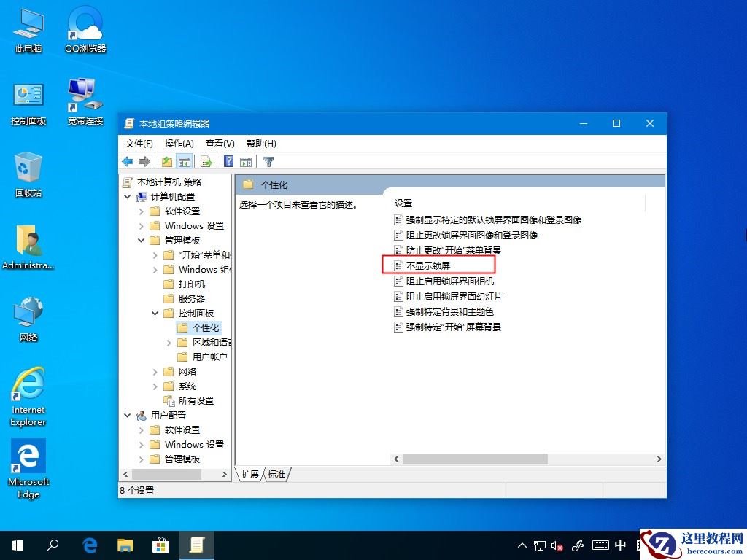Collapse the 控制面板 tree node

pos(155,313)
